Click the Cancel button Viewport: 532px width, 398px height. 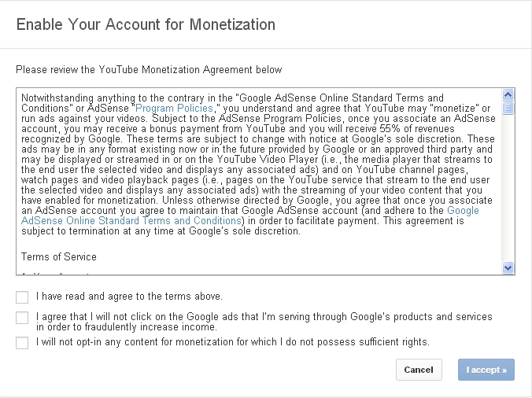pos(419,370)
